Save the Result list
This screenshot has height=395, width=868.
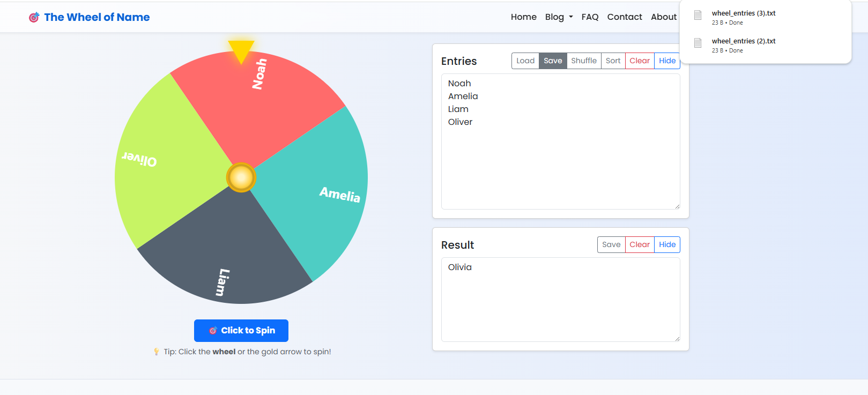(x=611, y=244)
